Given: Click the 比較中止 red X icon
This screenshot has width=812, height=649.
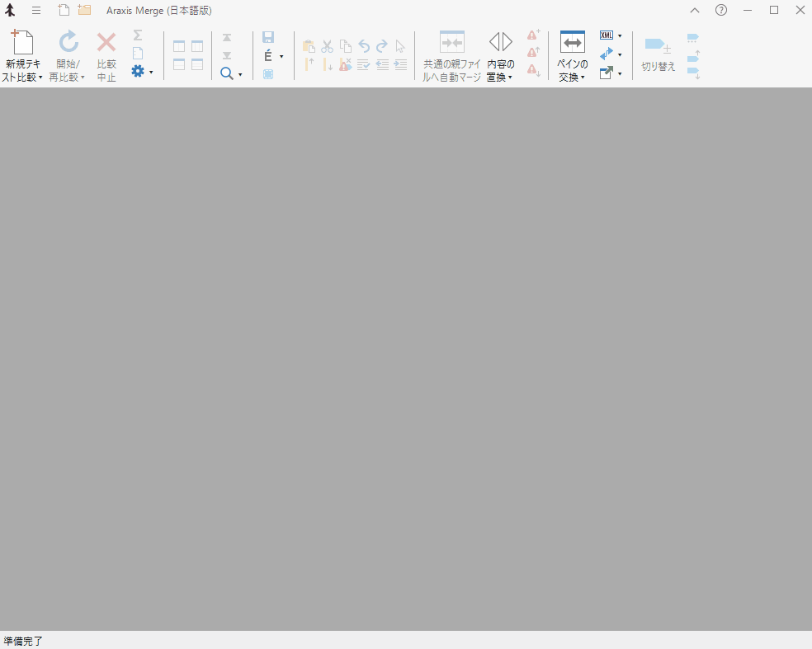Looking at the screenshot, I should [106, 43].
